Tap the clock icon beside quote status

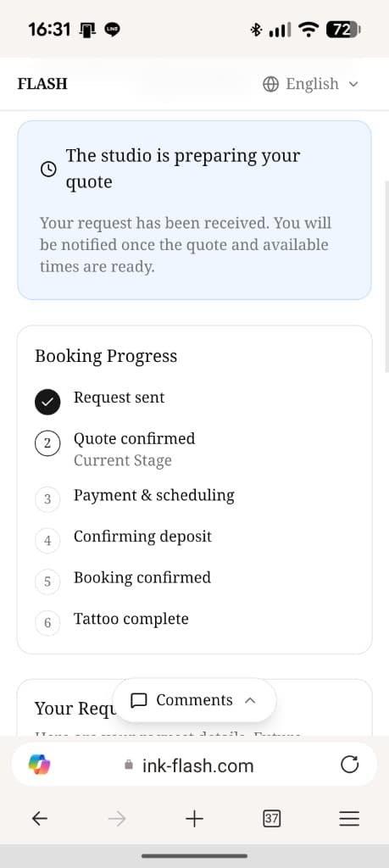point(48,169)
